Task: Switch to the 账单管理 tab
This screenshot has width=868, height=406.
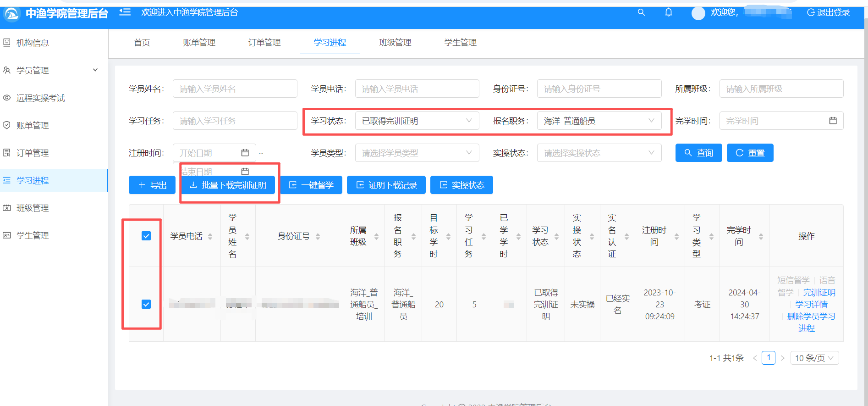Action: point(199,43)
